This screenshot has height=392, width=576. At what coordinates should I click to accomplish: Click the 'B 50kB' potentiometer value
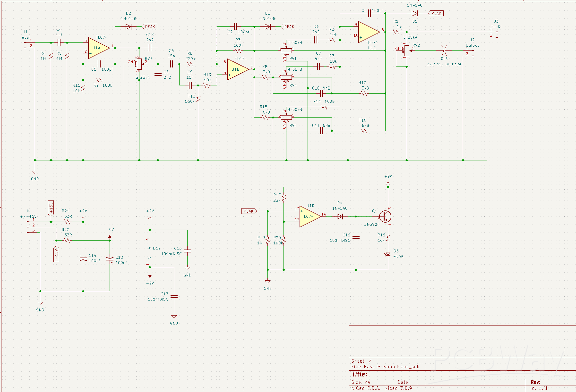[295, 109]
